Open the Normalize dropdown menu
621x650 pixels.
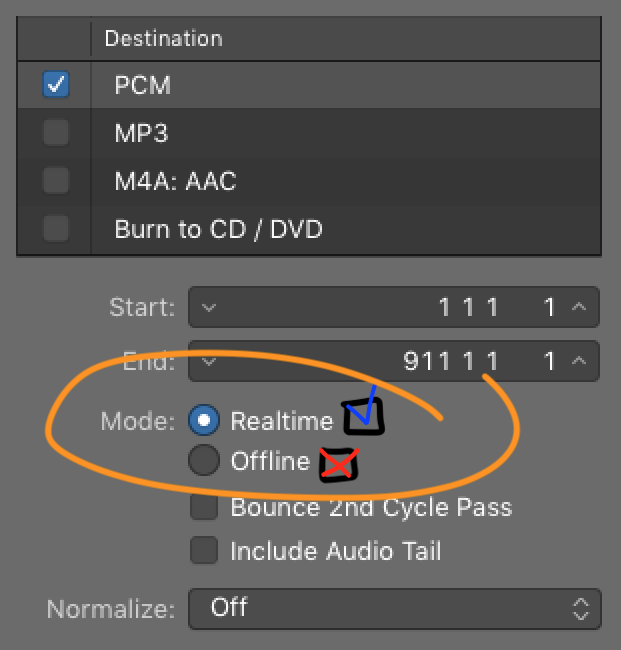pos(394,608)
